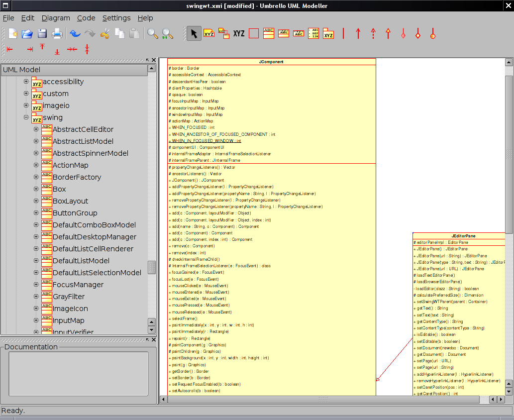Select the XYZ text label tool

(239, 33)
